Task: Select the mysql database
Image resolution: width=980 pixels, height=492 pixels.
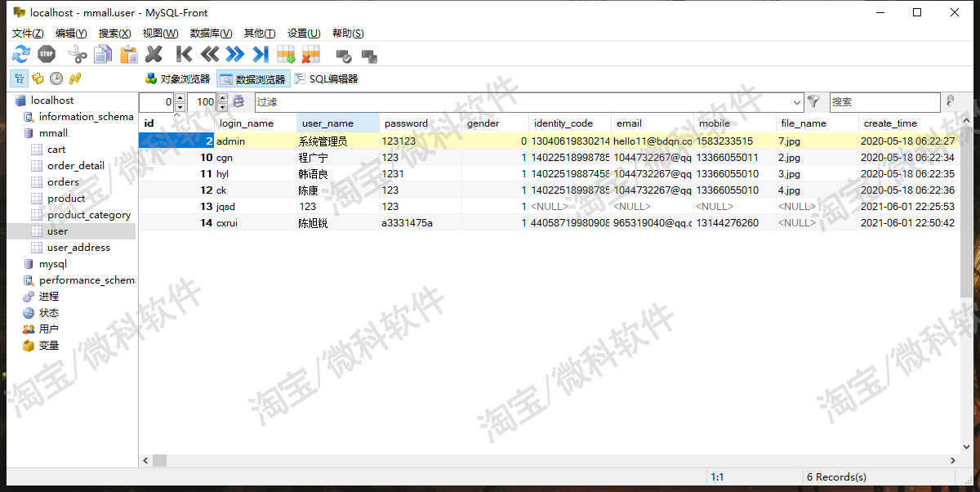Action: (x=53, y=264)
